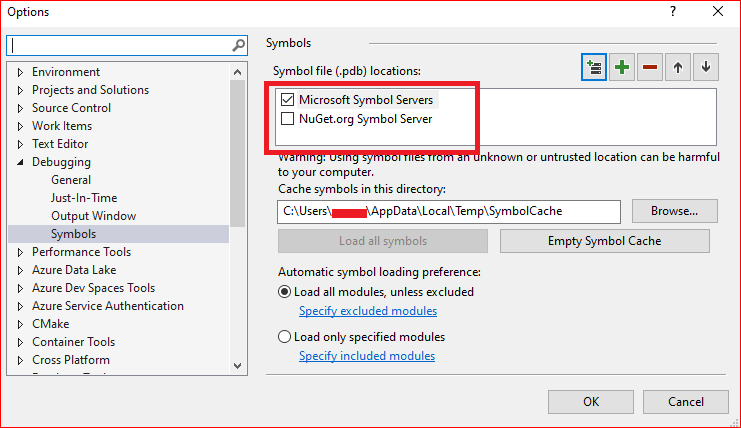This screenshot has height=428, width=741.
Task: Open the Specify excluded modules link
Action: 367,311
